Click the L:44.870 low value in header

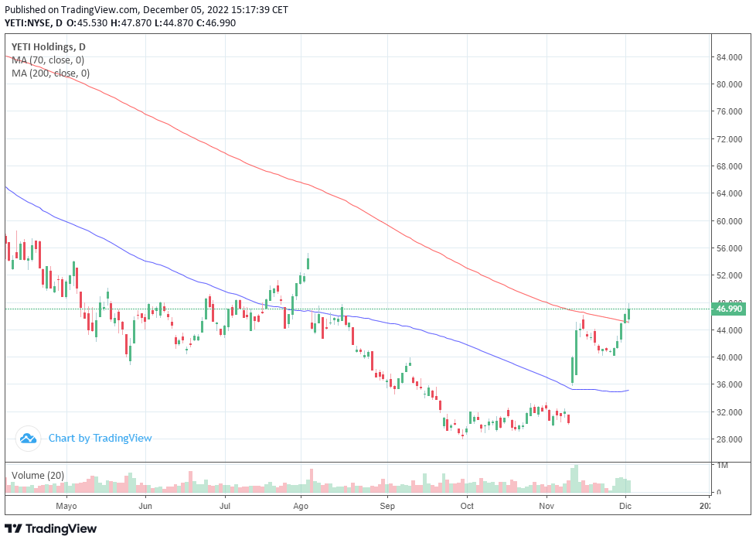click(174, 22)
